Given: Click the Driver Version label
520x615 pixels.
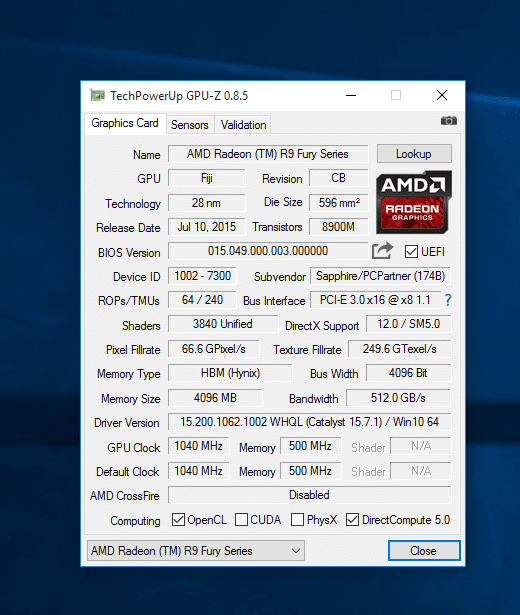Looking at the screenshot, I should pos(127,423).
